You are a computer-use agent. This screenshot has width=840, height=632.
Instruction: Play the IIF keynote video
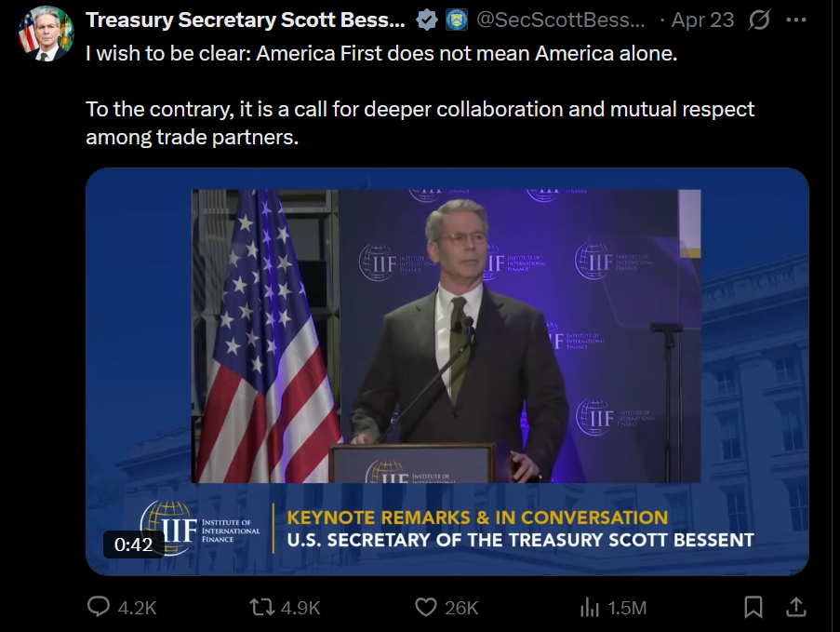click(447, 371)
